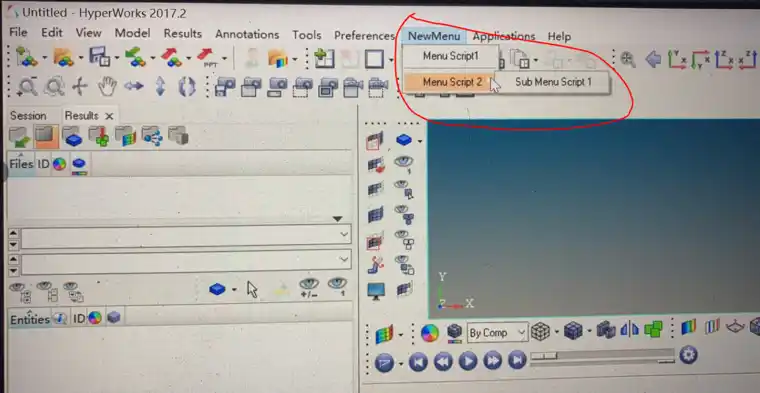
Task: Open animation settings gear icon
Action: [688, 355]
